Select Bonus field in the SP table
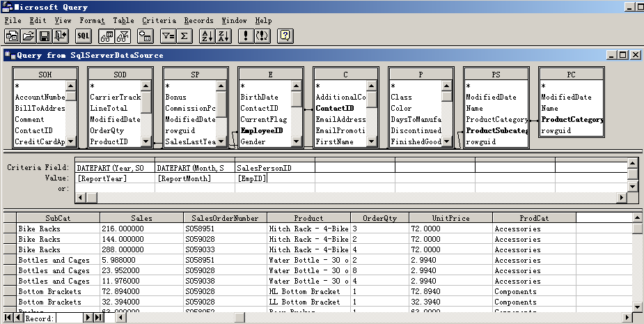The image size is (644, 324). coord(175,98)
